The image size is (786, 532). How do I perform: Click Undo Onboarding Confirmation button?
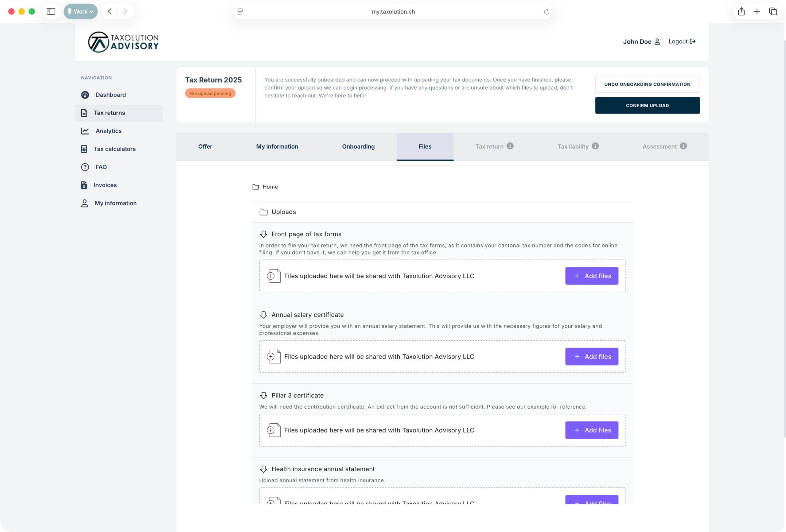pos(647,84)
